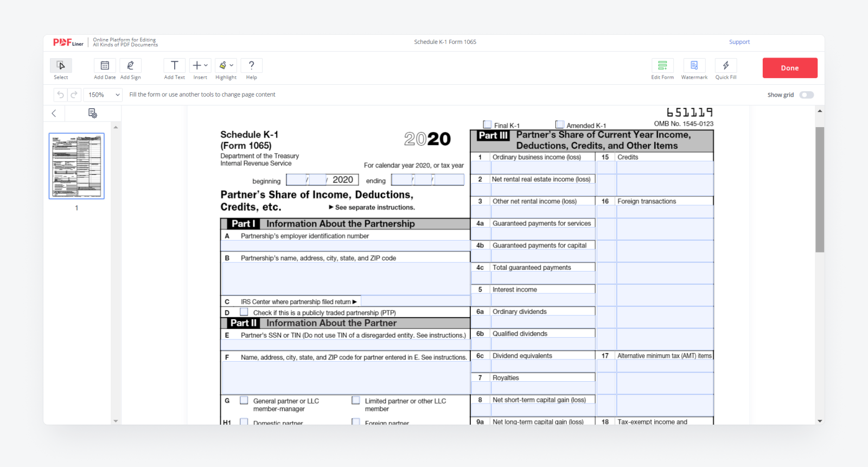
Task: Click Other net rental income field
Action: click(543, 212)
